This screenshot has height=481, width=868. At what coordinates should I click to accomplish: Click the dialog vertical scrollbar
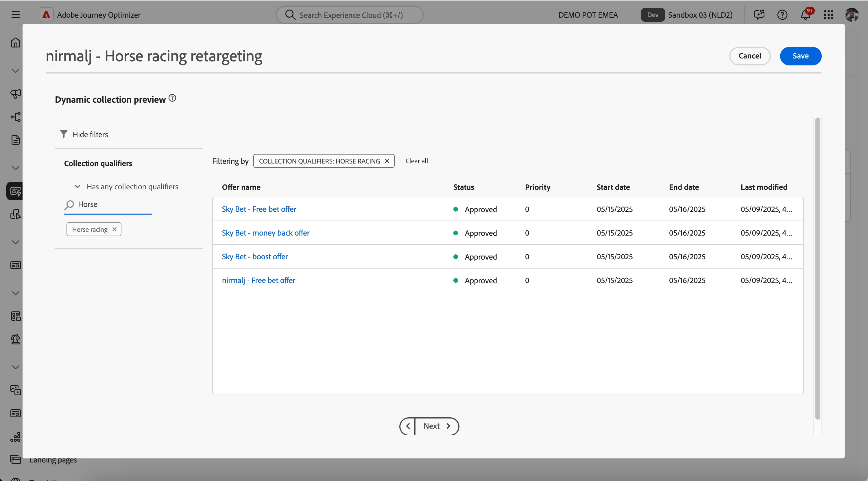(x=817, y=268)
